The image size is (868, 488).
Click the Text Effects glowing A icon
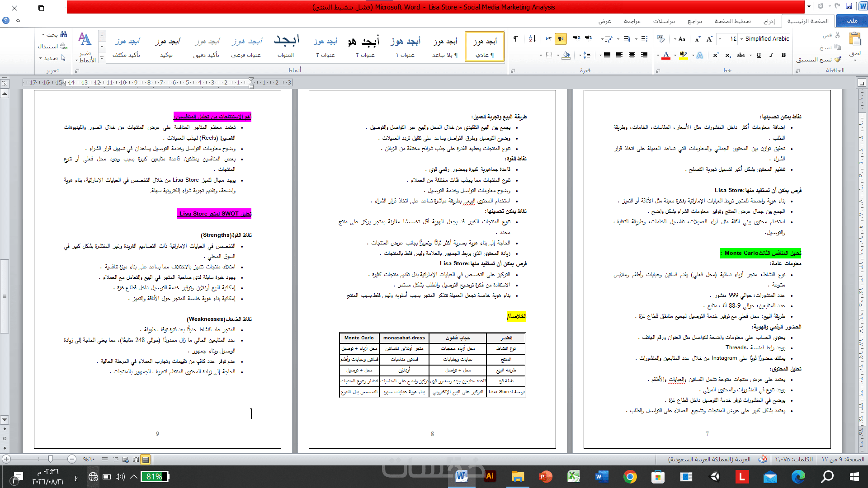click(699, 55)
